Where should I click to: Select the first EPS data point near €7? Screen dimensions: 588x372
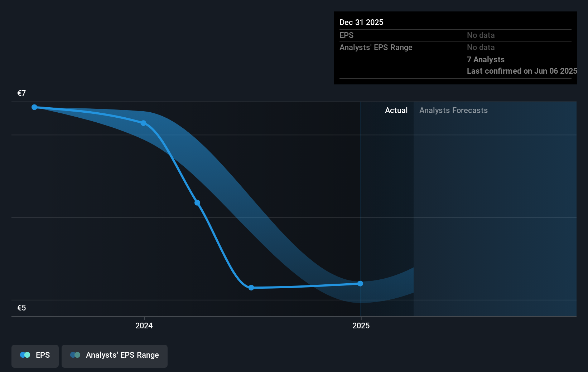[x=34, y=107]
